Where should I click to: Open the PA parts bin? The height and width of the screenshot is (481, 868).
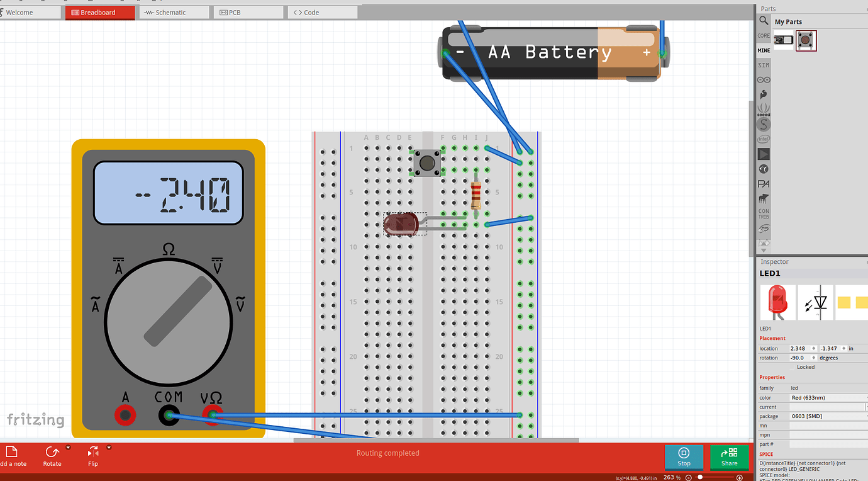pyautogui.click(x=764, y=184)
